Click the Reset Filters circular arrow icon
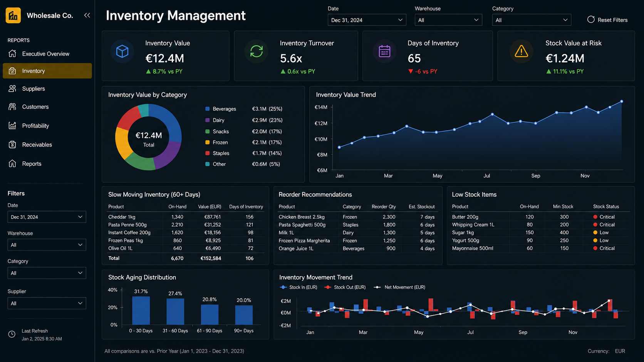This screenshot has height=362, width=644. [591, 20]
